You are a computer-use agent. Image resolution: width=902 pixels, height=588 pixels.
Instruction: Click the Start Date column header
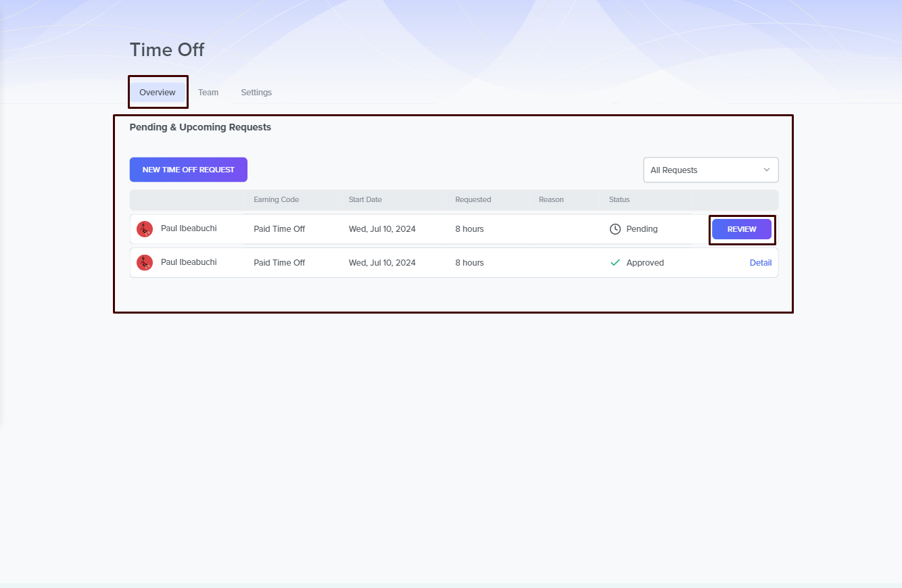pos(365,200)
